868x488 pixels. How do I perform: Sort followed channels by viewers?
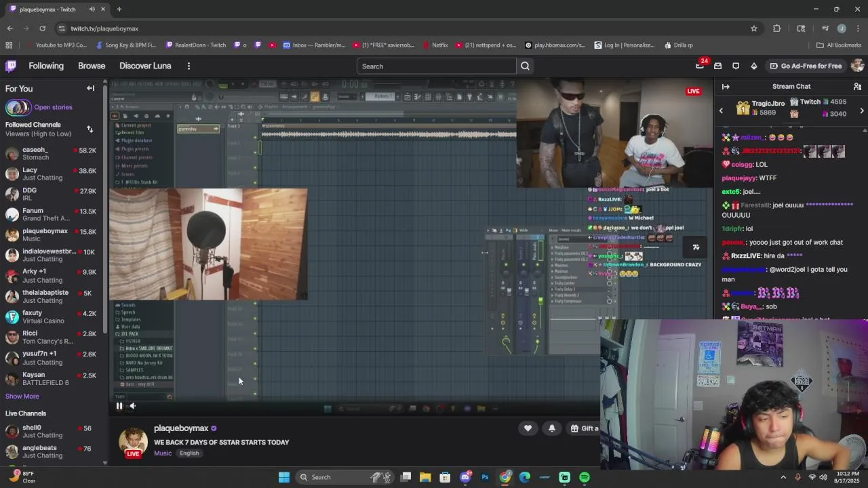[90, 129]
